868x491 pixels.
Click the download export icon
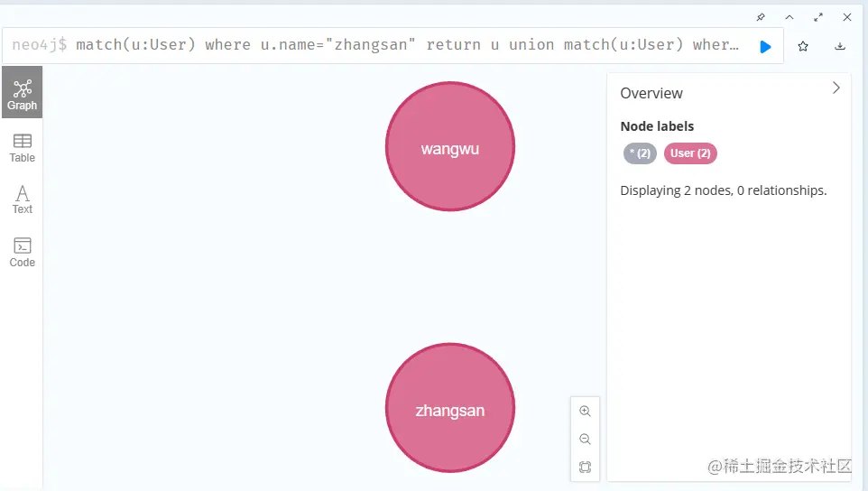coord(840,46)
